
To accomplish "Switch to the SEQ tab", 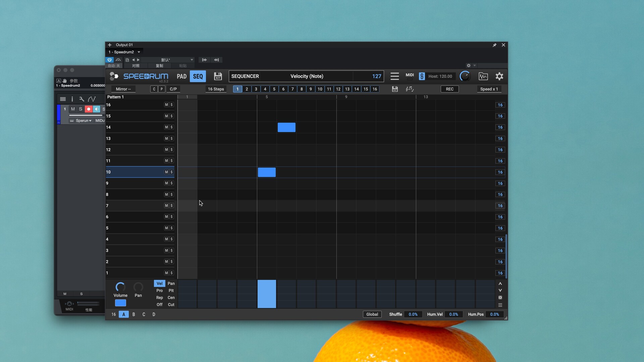I will [x=198, y=76].
